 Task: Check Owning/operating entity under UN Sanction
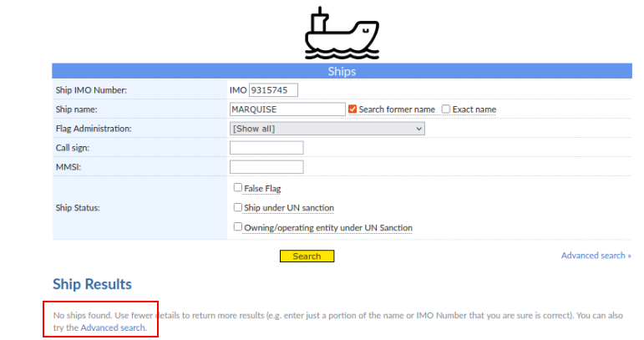(237, 226)
